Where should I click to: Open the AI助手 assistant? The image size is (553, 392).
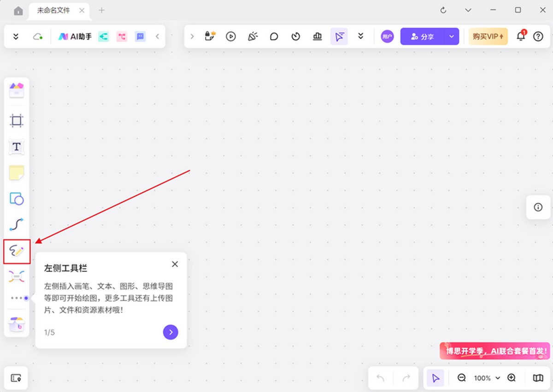pos(75,36)
